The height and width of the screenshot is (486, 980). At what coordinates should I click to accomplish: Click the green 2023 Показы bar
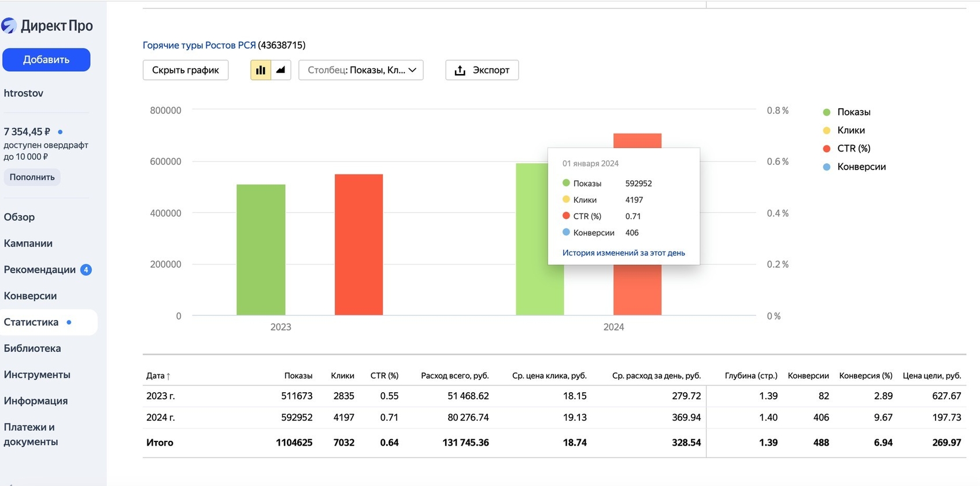coord(261,250)
